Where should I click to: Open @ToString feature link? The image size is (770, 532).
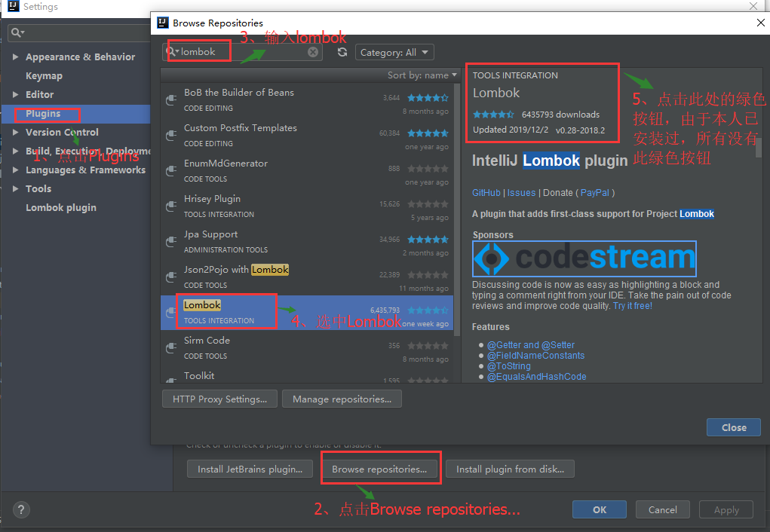(x=509, y=366)
